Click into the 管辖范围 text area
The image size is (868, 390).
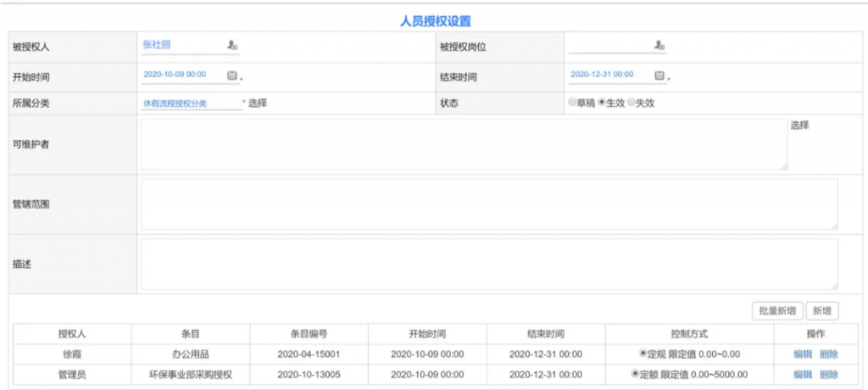(489, 203)
